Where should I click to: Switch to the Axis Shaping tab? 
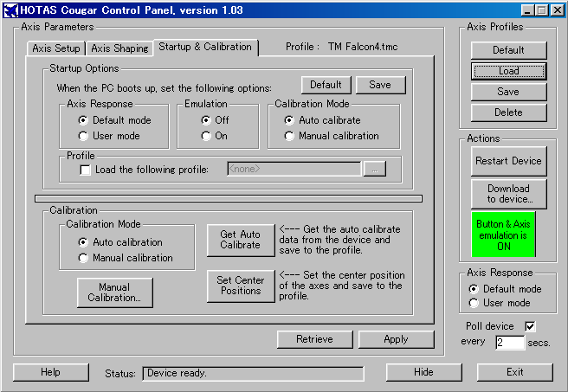tap(119, 48)
